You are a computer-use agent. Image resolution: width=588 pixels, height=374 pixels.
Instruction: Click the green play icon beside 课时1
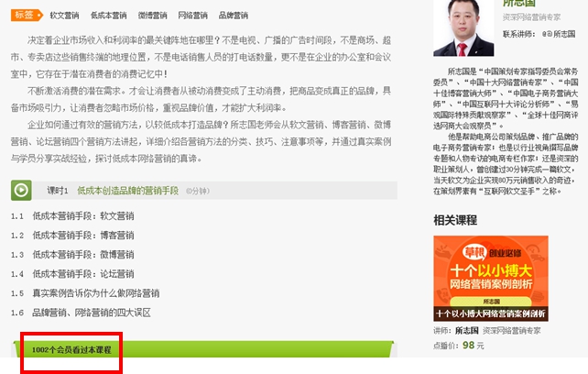(21, 191)
